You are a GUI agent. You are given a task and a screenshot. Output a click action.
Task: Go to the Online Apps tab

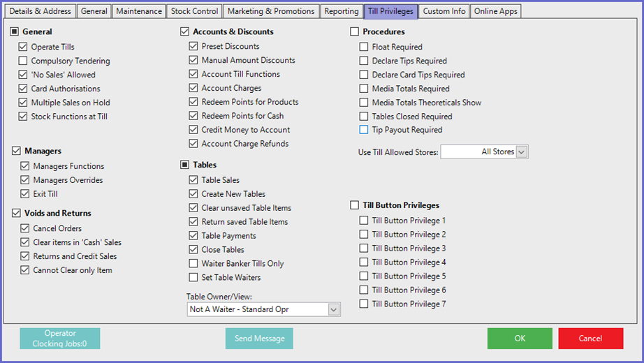[496, 11]
